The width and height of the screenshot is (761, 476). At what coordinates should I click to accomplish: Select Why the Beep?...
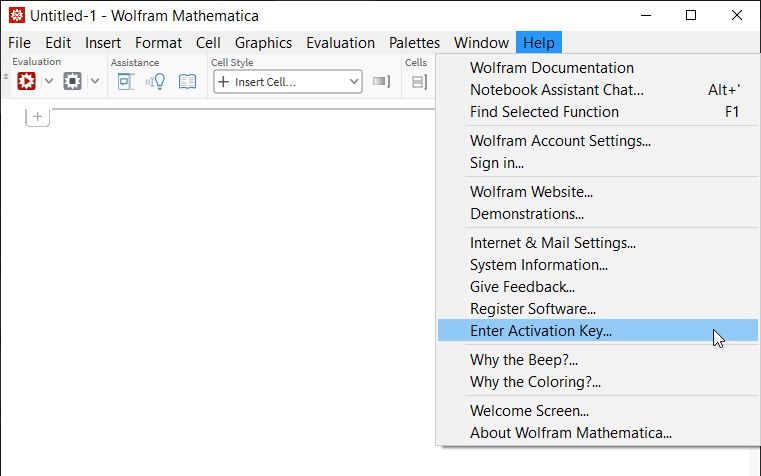pos(598,360)
